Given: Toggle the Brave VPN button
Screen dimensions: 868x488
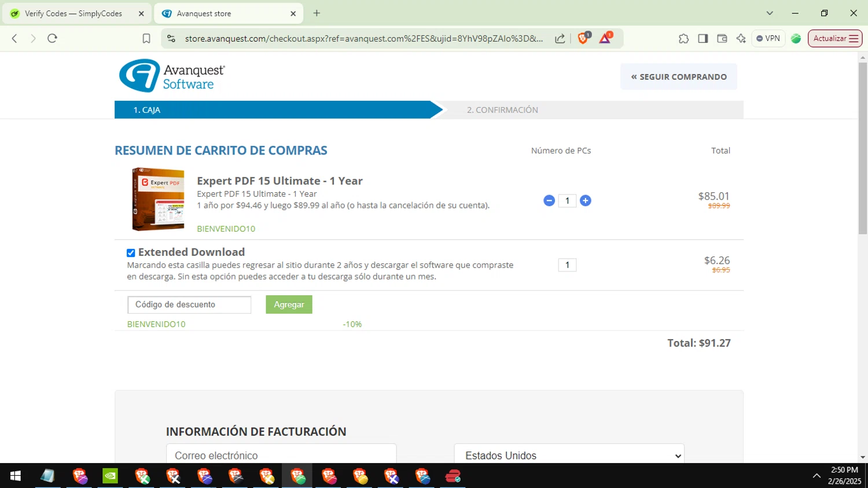Looking at the screenshot, I should pos(768,38).
